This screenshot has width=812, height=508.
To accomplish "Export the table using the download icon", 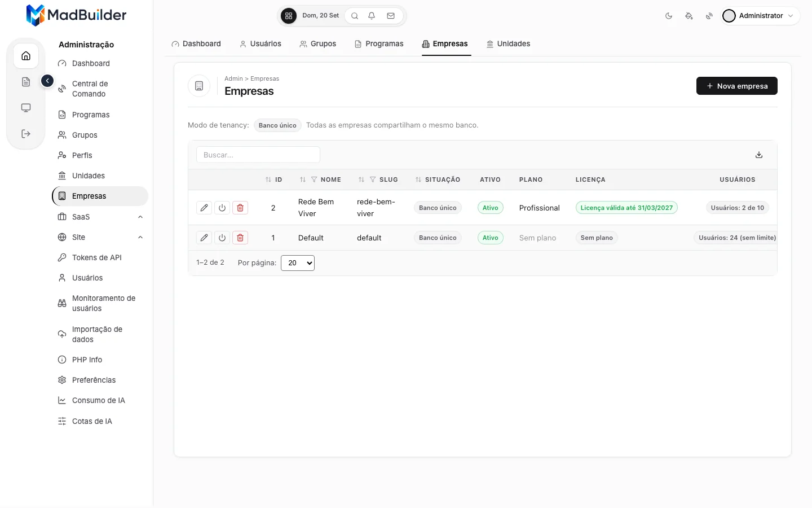I will click(759, 155).
